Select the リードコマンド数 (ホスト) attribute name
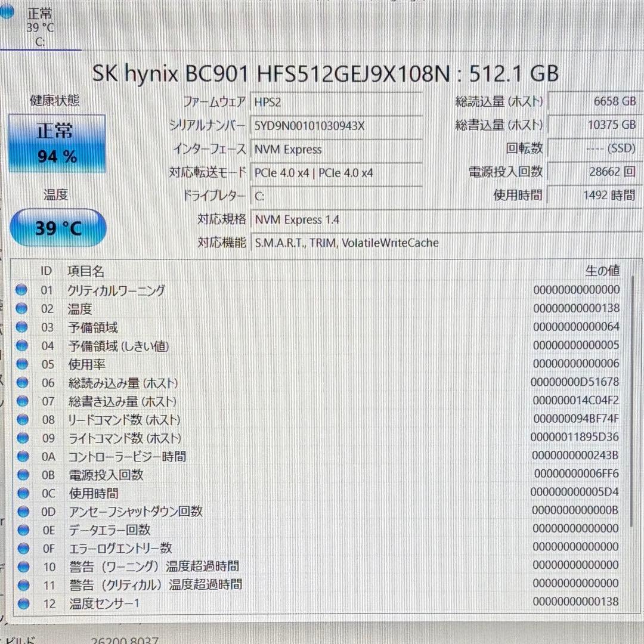The height and width of the screenshot is (644, 644). (125, 420)
